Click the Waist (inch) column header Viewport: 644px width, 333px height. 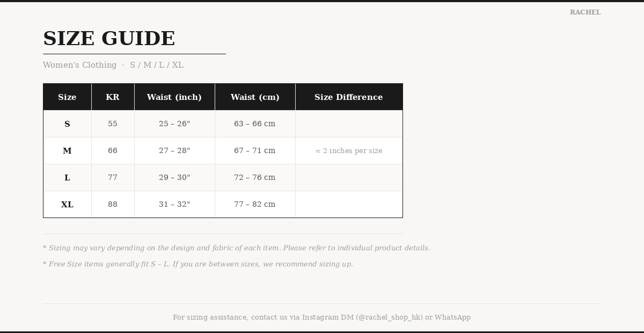pos(174,97)
